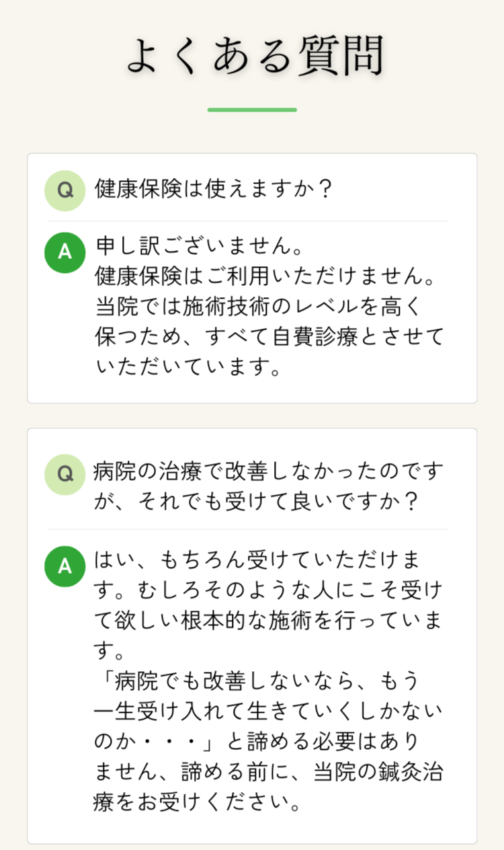This screenshot has width=504, height=850.
Task: Click the よくある質問 heading
Action: click(254, 56)
